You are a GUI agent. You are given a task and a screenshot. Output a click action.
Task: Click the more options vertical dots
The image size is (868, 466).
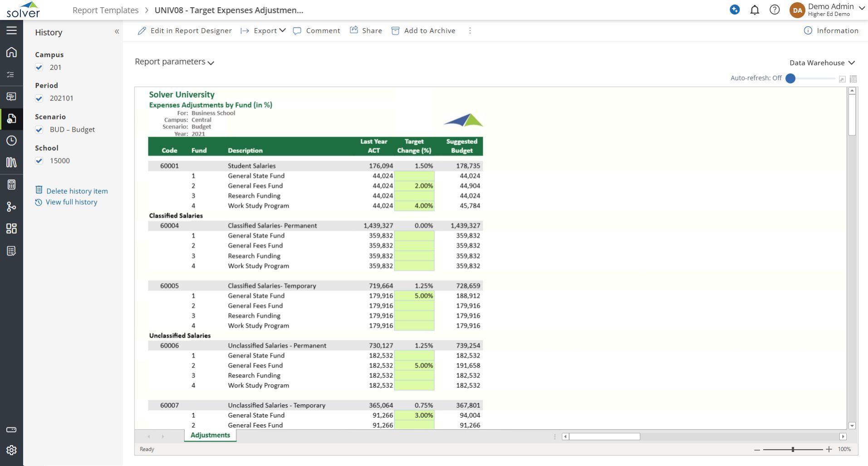tap(470, 31)
